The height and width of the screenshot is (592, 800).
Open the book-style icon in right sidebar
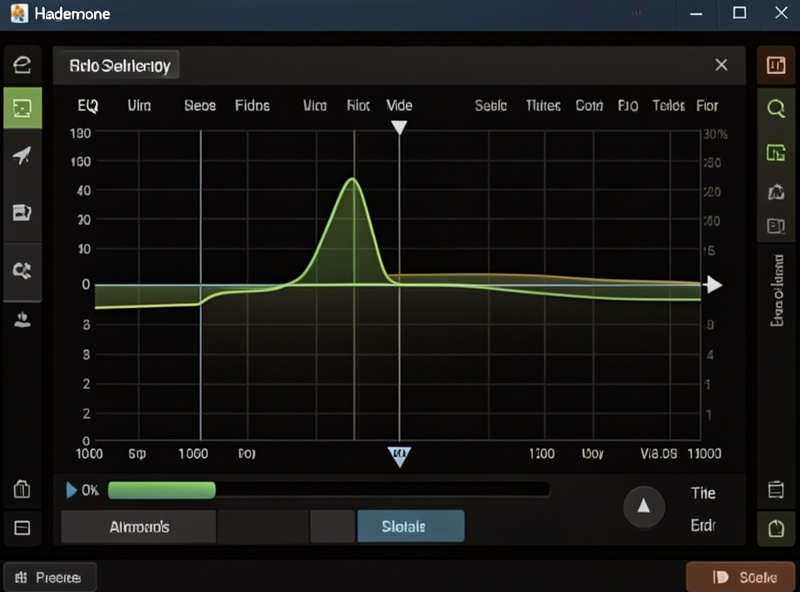[x=776, y=226]
